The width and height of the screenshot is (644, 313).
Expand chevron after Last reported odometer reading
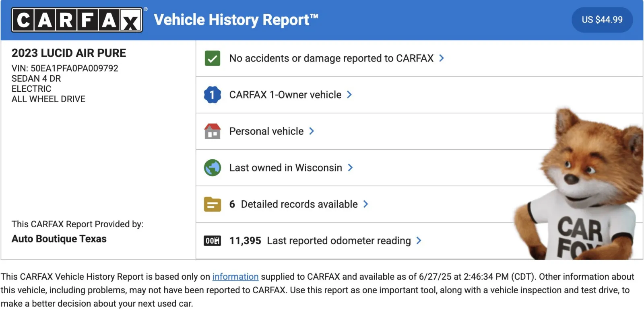tap(419, 241)
